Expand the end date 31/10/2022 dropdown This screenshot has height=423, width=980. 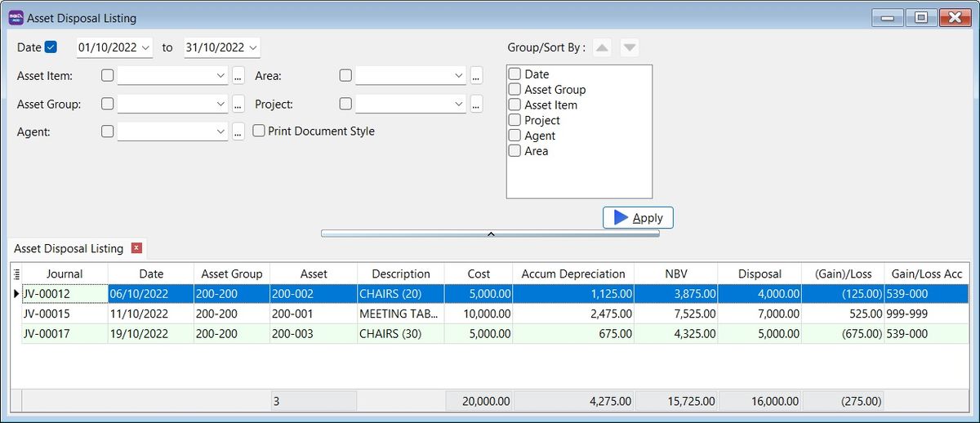253,48
